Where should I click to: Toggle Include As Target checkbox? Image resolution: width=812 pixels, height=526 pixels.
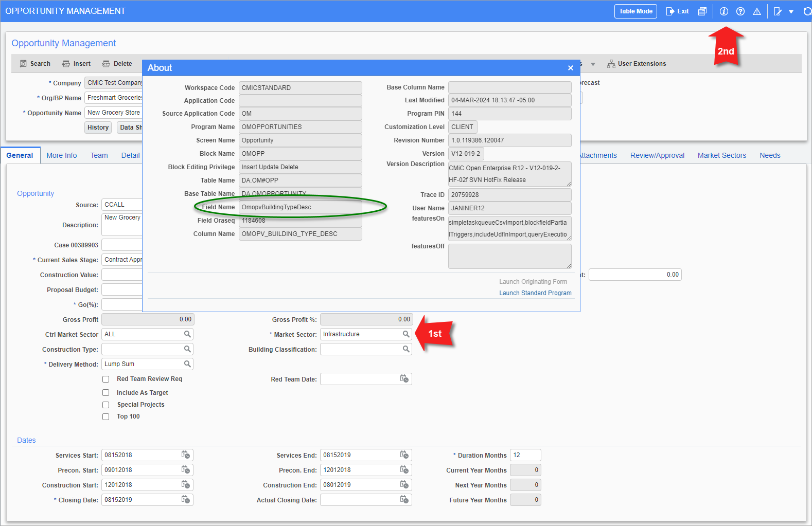tap(106, 393)
